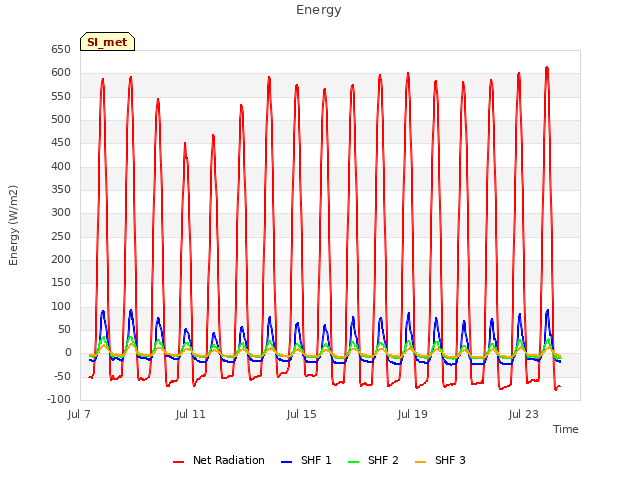Click the Jul 19 x-axis tick label
The height and width of the screenshot is (480, 640).
[x=412, y=414]
